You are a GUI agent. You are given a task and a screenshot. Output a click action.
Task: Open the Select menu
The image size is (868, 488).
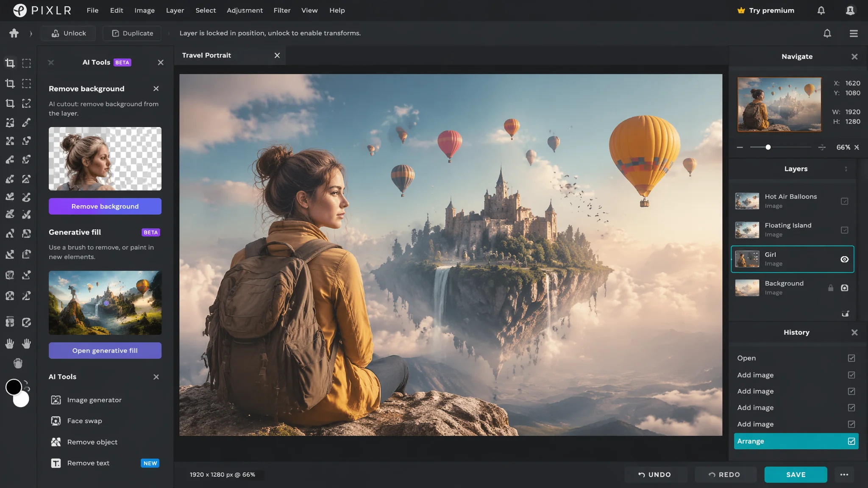point(206,10)
